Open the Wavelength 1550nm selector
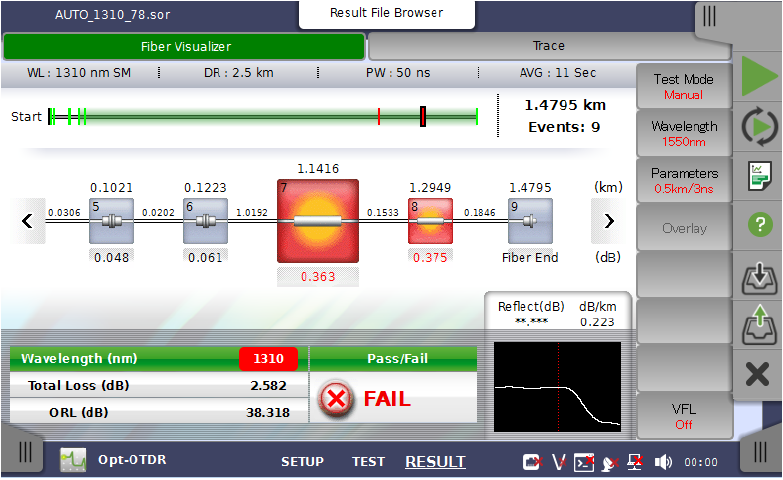Image resolution: width=783 pixels, height=480 pixels. (684, 134)
